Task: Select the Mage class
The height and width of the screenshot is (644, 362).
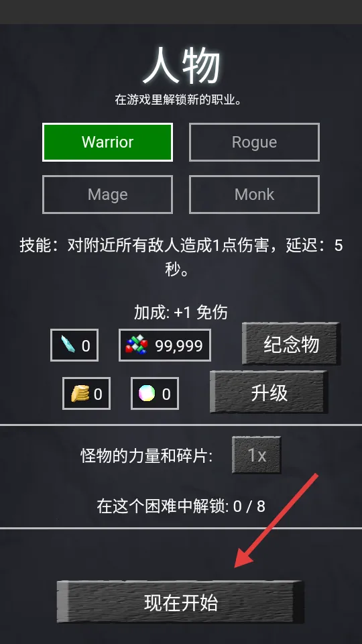Action: pyautogui.click(x=107, y=195)
